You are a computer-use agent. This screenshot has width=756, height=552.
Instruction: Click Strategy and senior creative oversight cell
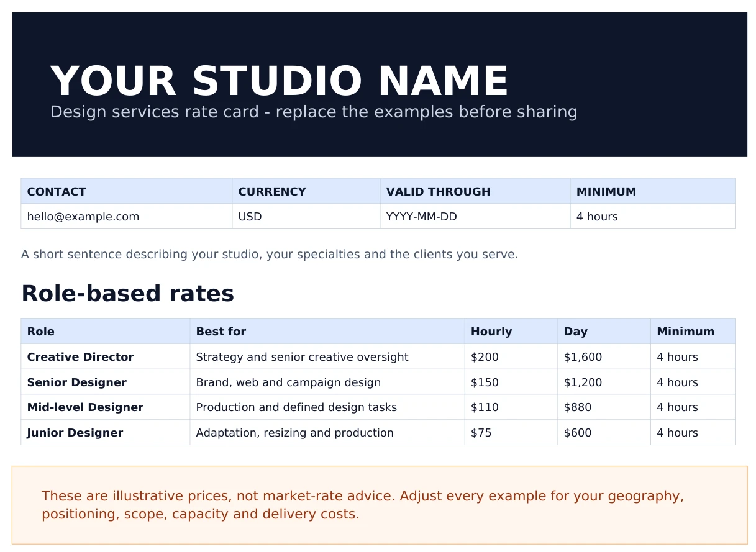(x=327, y=357)
